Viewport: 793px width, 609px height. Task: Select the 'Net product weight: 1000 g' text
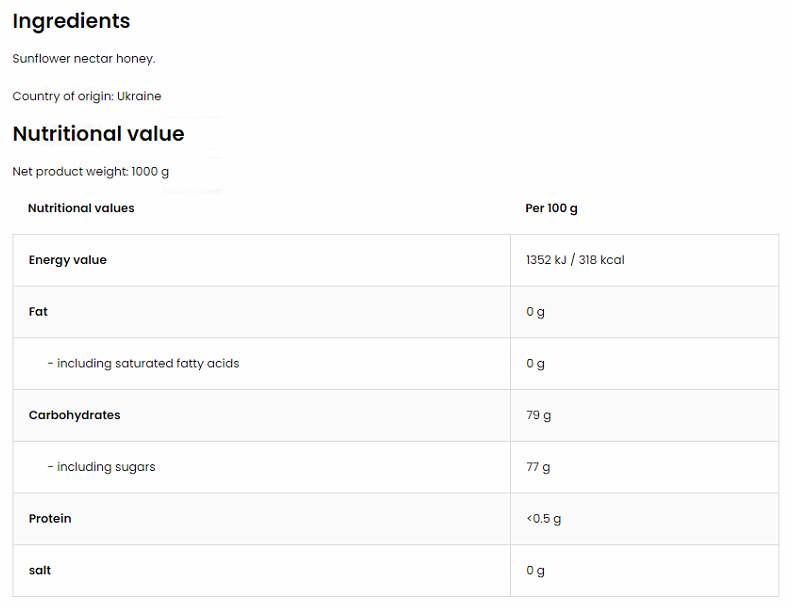pyautogui.click(x=91, y=172)
